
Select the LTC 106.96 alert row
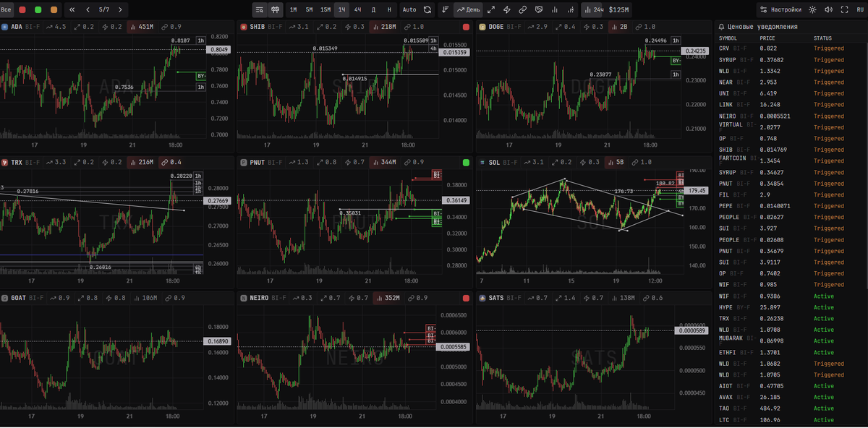(x=791, y=419)
